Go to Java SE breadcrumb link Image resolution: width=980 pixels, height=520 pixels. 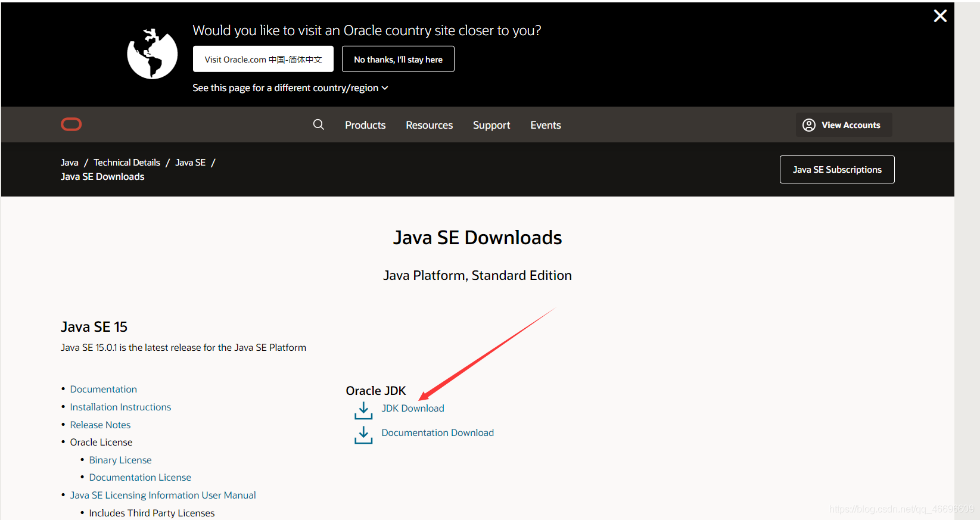tap(191, 163)
